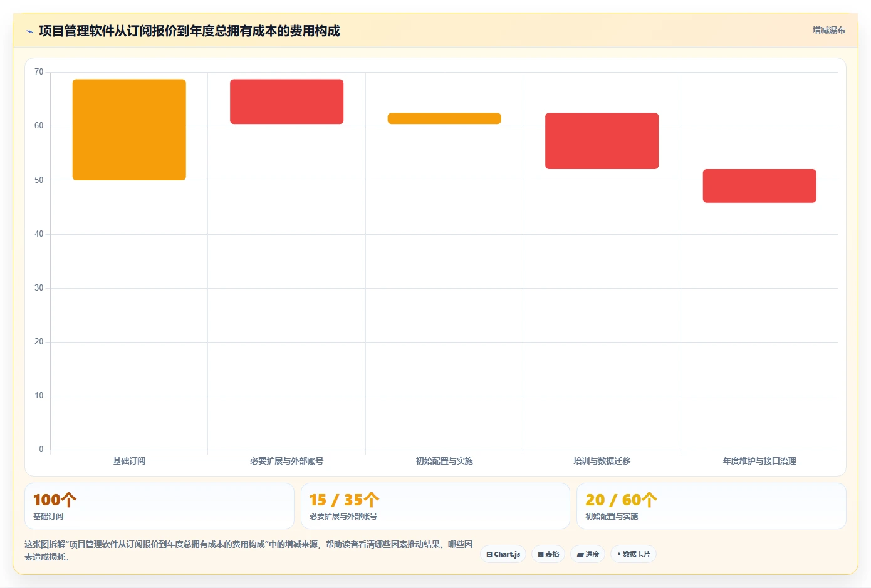Click the y-axis value 10
The height and width of the screenshot is (588, 871).
point(39,396)
